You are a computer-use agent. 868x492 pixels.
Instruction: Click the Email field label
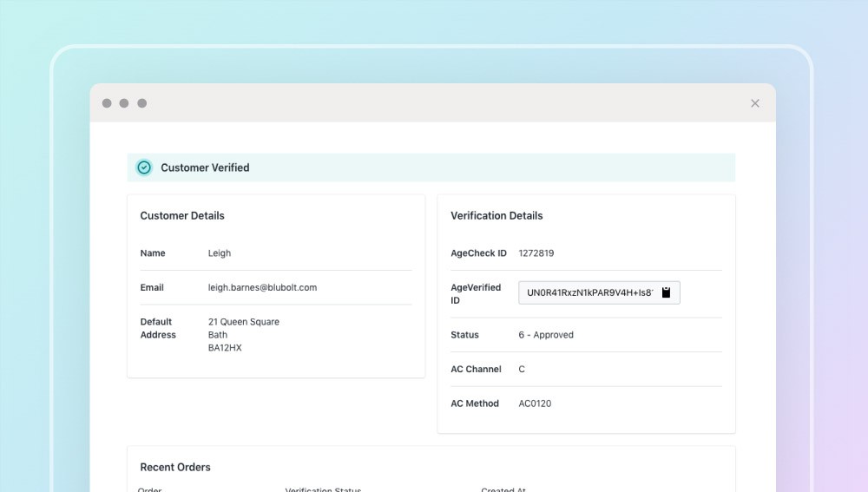click(x=152, y=288)
